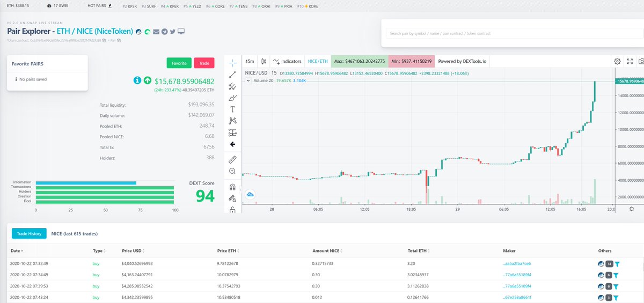Open chart settings gear icon
Image resolution: width=644 pixels, height=303 pixels.
tap(617, 62)
